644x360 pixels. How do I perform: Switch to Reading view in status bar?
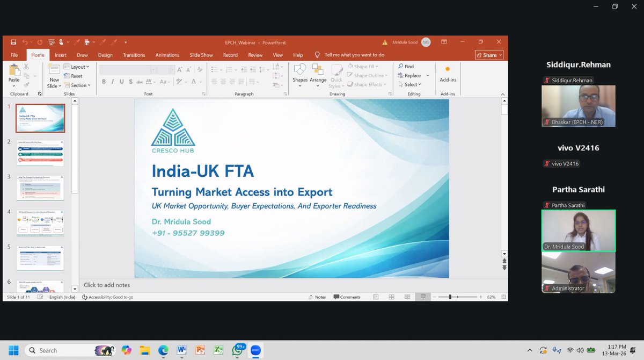407,297
